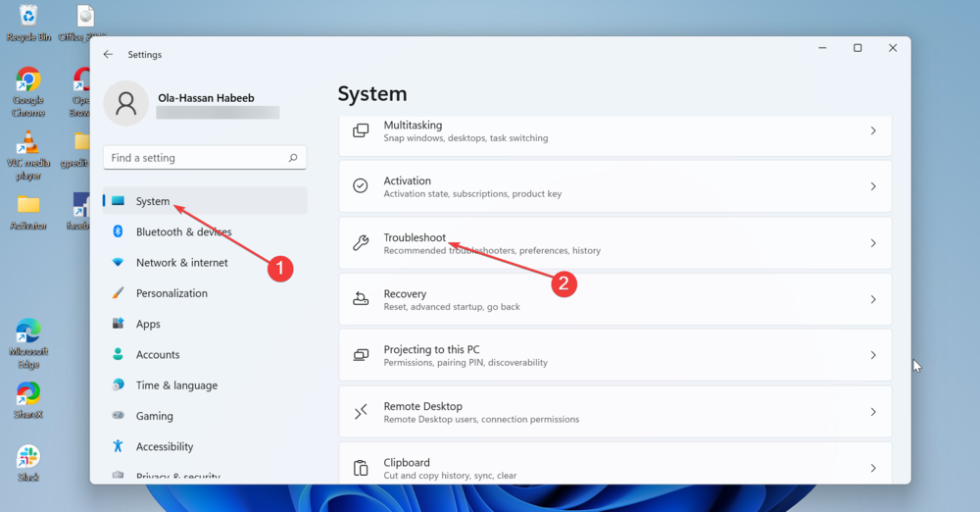Select Network & internet in sidebar
Screen dimensions: 980x512
click(x=205, y=262)
